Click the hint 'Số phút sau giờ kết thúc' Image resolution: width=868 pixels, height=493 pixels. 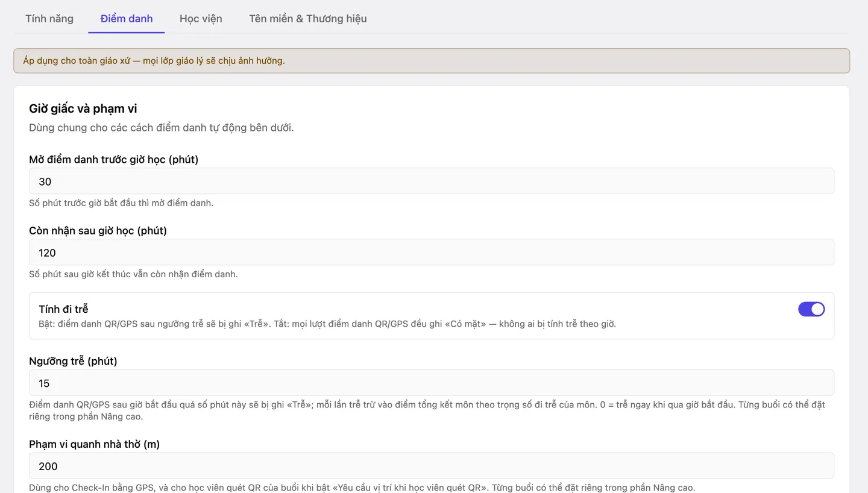(133, 274)
